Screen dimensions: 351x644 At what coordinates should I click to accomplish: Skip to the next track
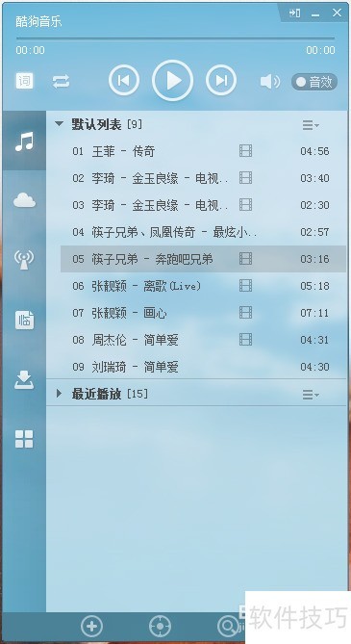(x=221, y=81)
